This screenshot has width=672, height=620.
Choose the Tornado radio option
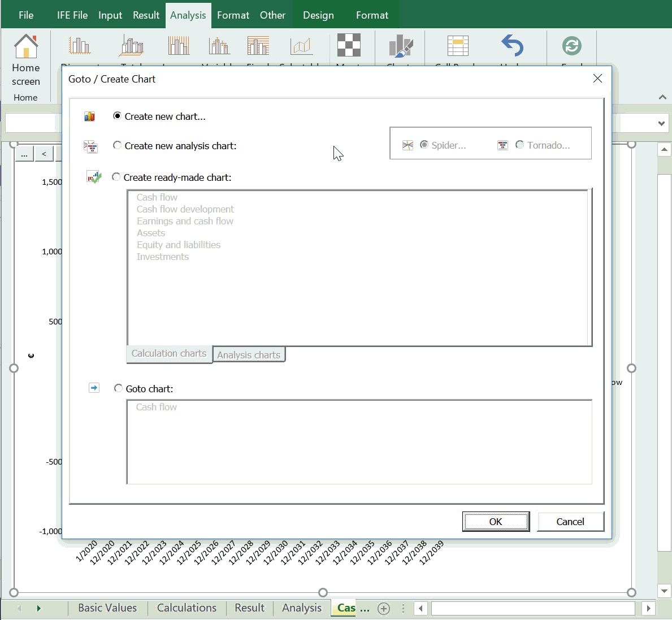tap(519, 145)
